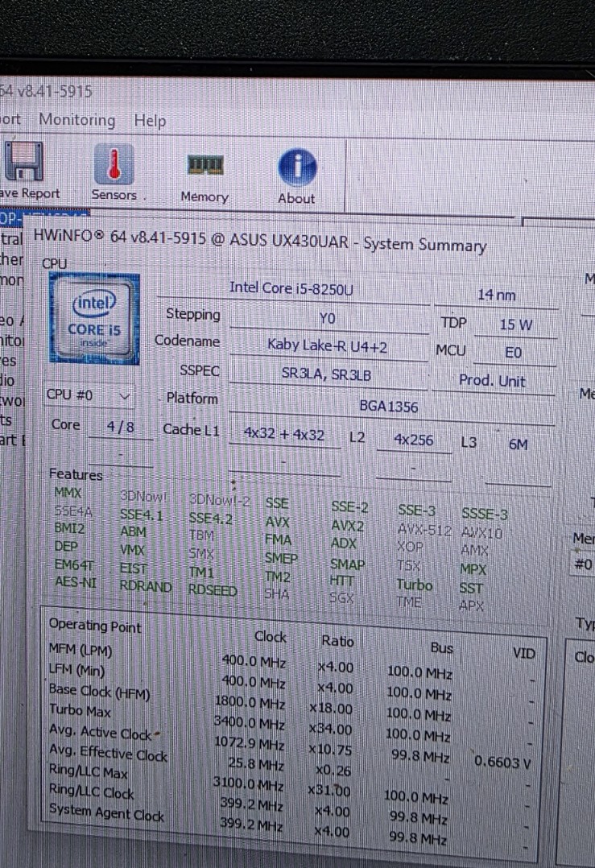The width and height of the screenshot is (595, 868).
Task: Click the VID column header
Action: [523, 653]
